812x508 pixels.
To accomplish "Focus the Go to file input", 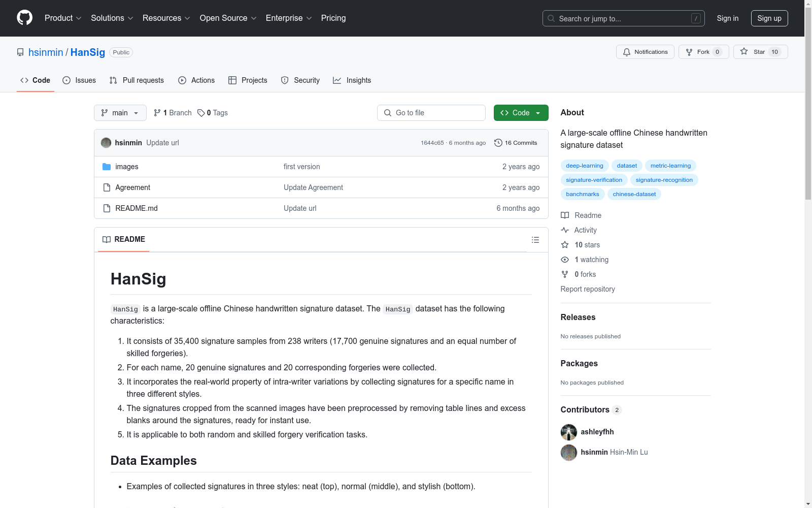I will [x=431, y=113].
